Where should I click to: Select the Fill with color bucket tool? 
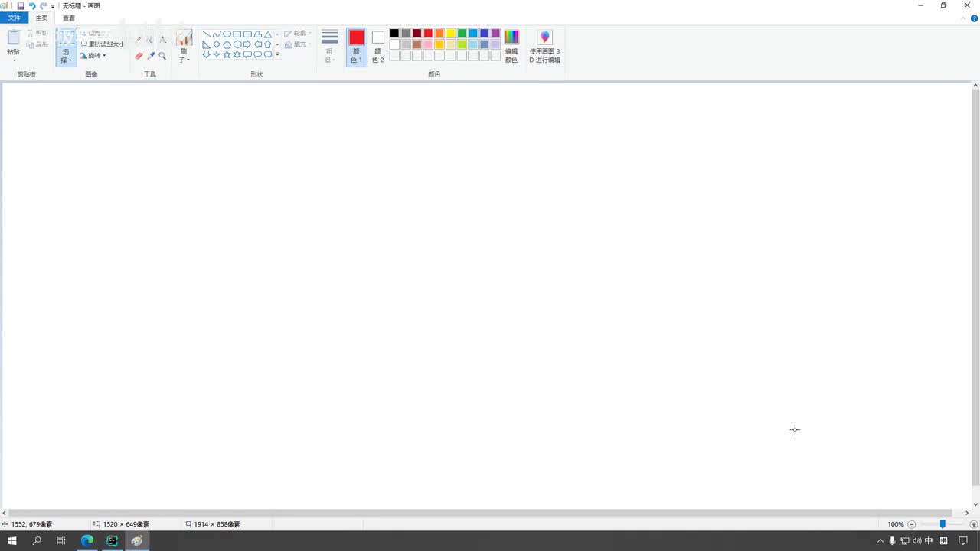(150, 39)
